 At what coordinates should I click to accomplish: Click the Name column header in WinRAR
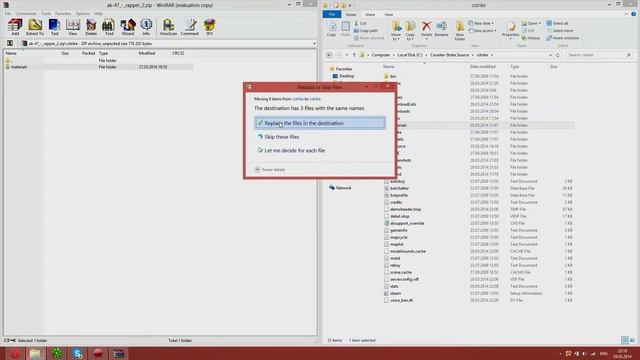(x=11, y=53)
